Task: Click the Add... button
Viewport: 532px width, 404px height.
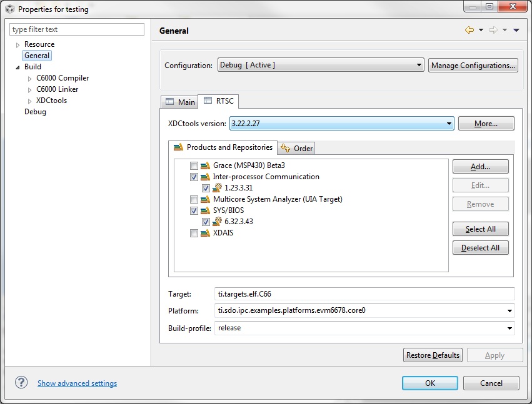Action: 481,167
